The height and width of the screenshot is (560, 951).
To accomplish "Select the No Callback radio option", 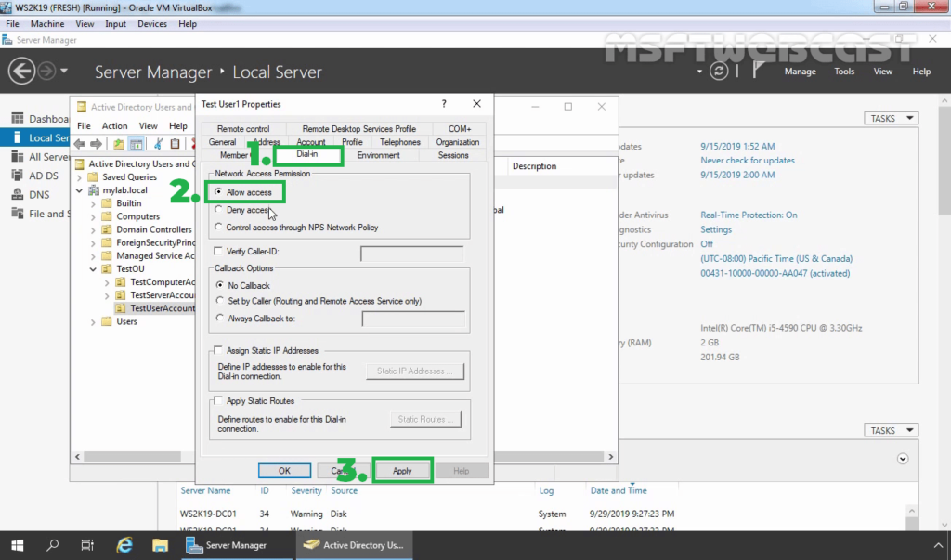I will (x=219, y=285).
